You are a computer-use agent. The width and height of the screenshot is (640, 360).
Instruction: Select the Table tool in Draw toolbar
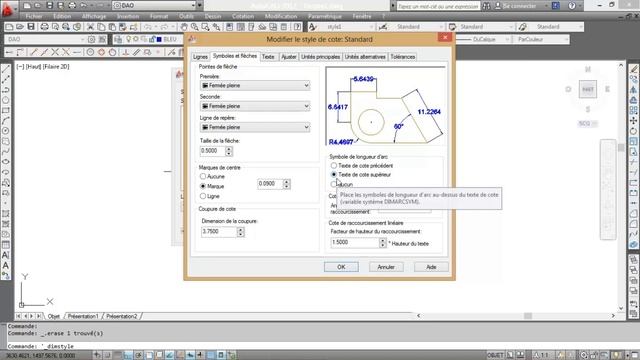pyautogui.click(x=6, y=244)
